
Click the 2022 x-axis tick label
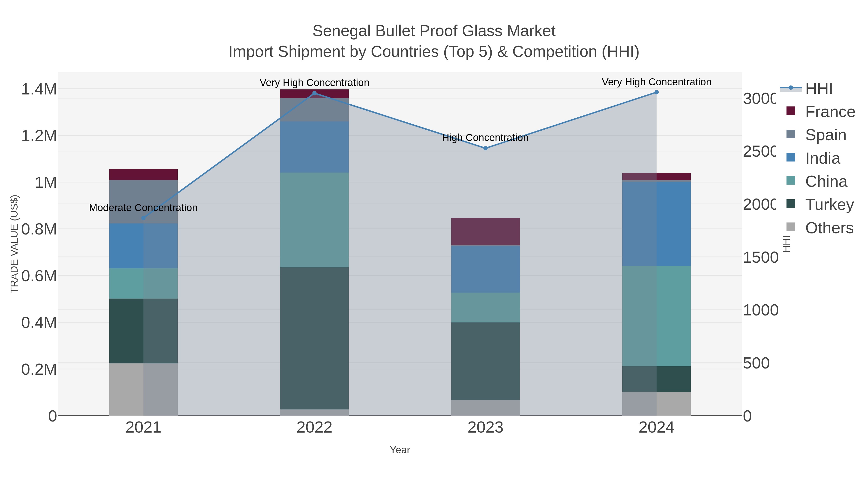pyautogui.click(x=314, y=428)
